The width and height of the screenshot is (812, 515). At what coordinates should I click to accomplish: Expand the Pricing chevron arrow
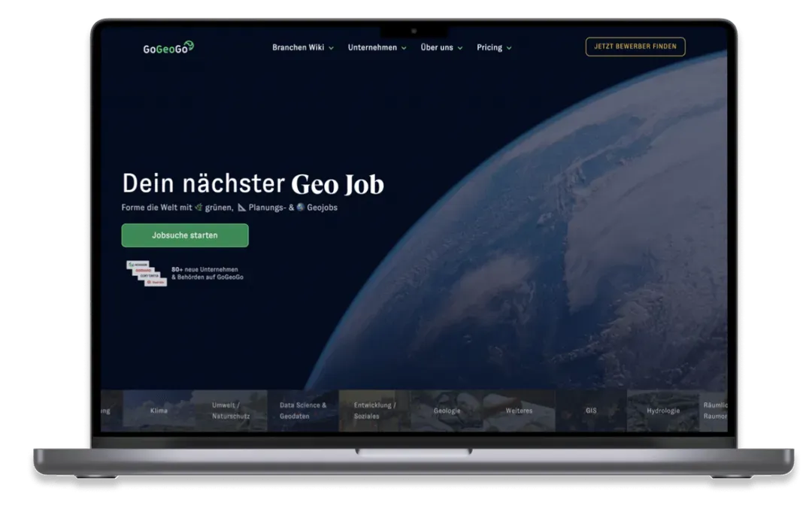coord(509,48)
